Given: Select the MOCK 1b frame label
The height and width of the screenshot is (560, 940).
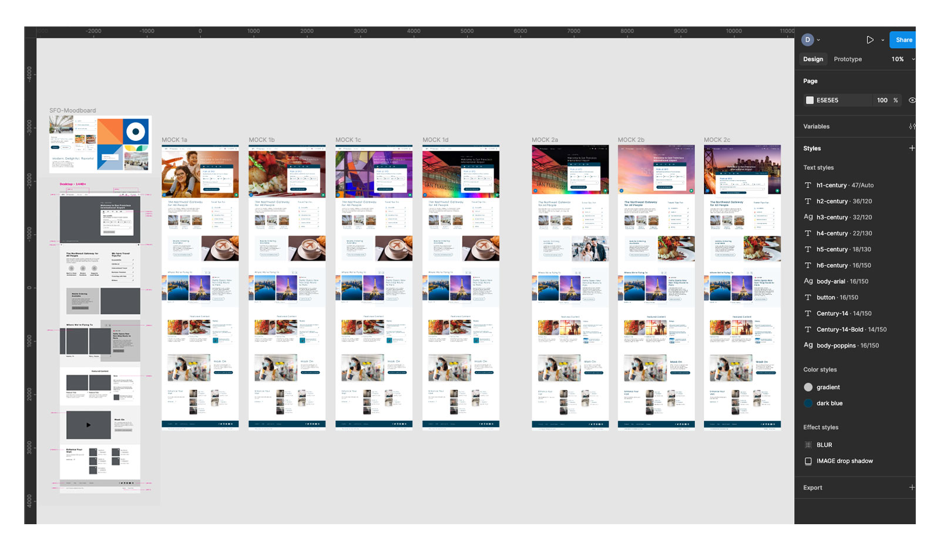Looking at the screenshot, I should (261, 140).
